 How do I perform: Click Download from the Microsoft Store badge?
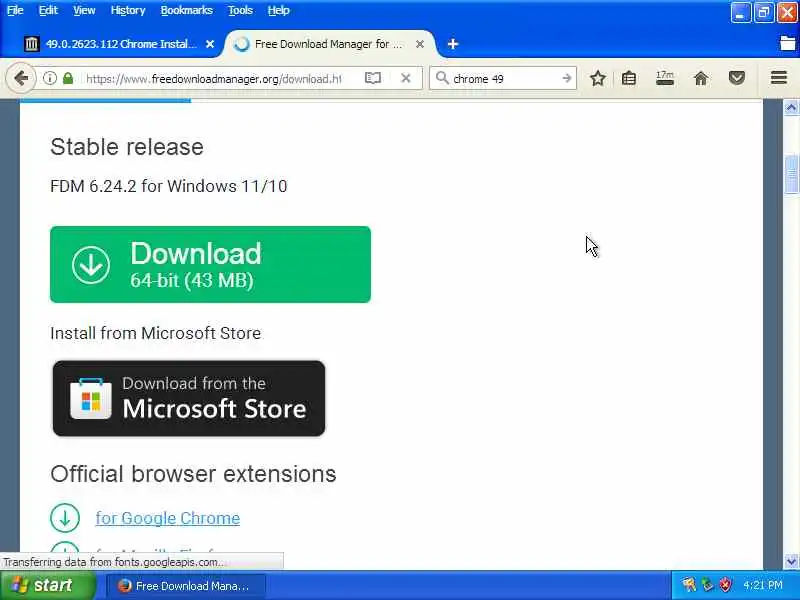coord(189,398)
